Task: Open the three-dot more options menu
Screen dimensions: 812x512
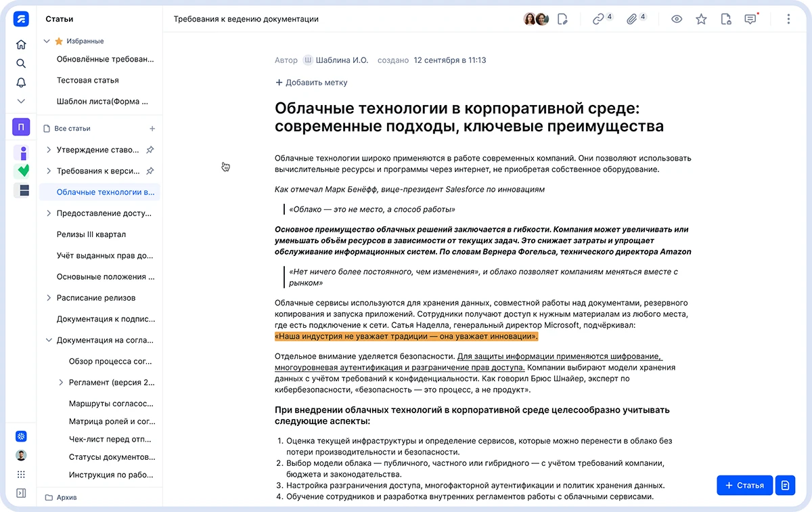Action: [x=788, y=19]
